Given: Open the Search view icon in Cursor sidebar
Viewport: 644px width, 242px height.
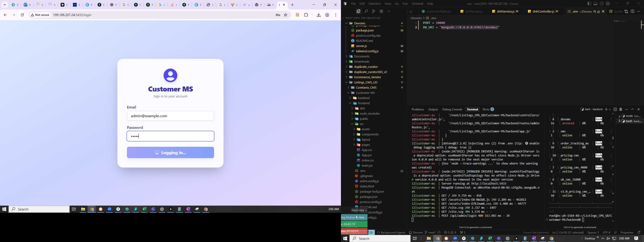Looking at the screenshot, I should (x=366, y=11).
